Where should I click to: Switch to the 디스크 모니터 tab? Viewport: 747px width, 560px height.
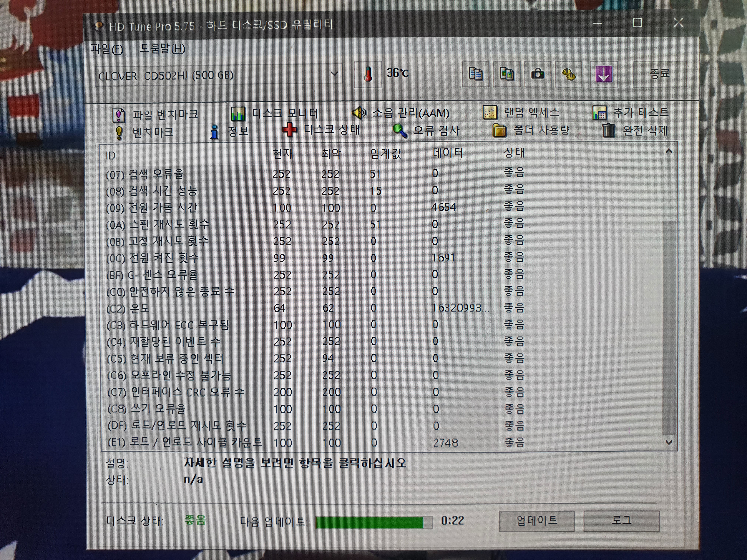[274, 113]
